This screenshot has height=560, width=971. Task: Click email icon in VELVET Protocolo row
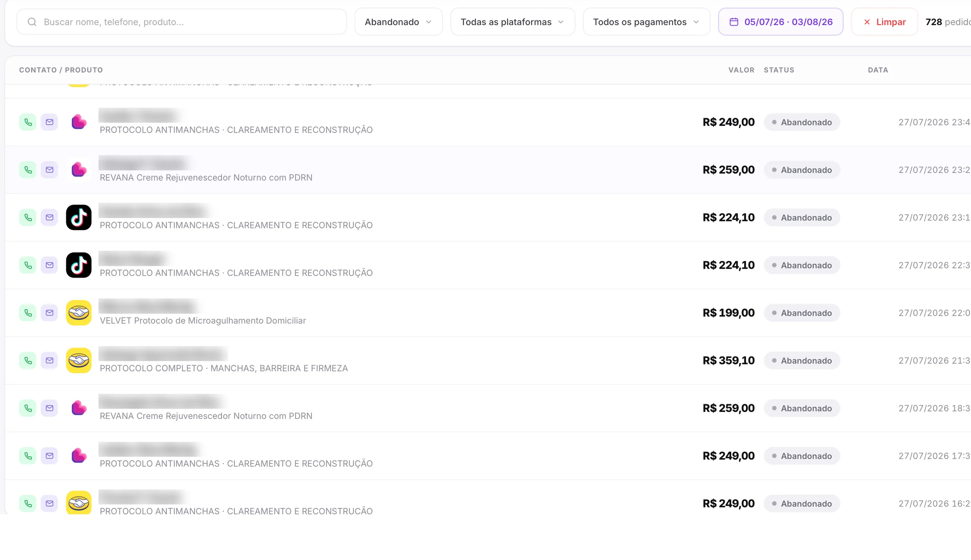point(49,313)
